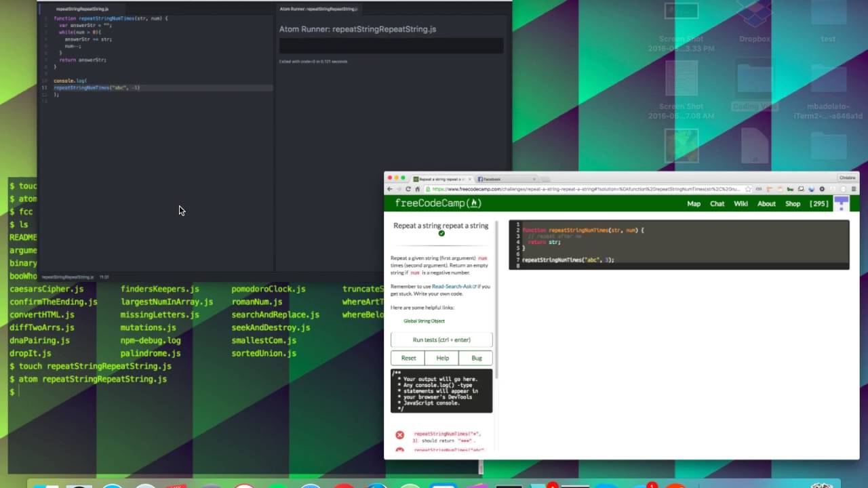Image resolution: width=868 pixels, height=488 pixels.
Task: Click 'return answerStr;' line in Atom
Action: click(83, 60)
